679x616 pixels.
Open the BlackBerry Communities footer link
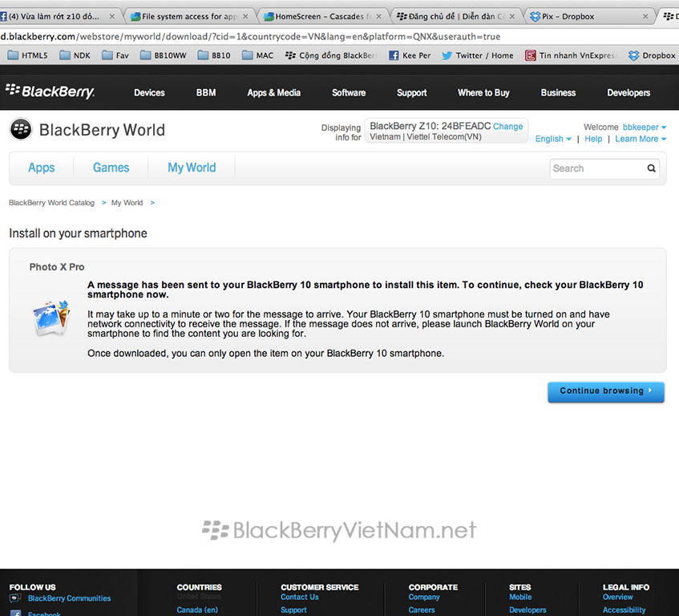pyautogui.click(x=69, y=598)
